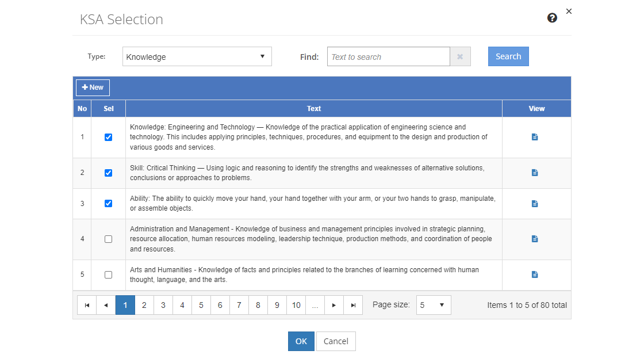Check Administration and Management row checkbox
This screenshot has height=362, width=644.
click(109, 239)
